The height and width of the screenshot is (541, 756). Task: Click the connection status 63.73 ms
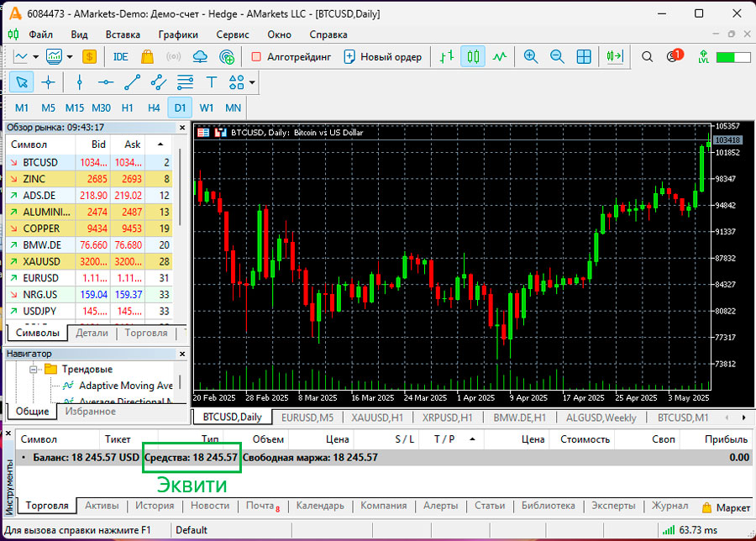[x=690, y=530]
